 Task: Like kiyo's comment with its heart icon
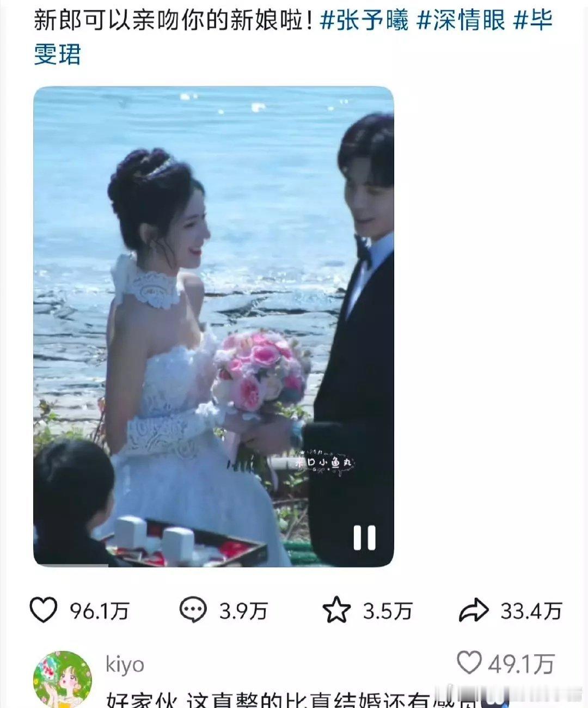[469, 663]
